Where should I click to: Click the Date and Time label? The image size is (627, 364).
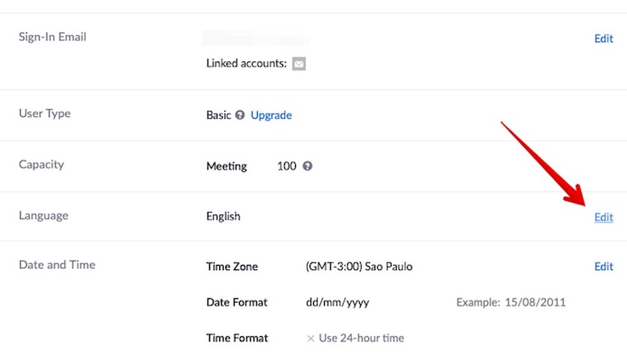tap(57, 265)
